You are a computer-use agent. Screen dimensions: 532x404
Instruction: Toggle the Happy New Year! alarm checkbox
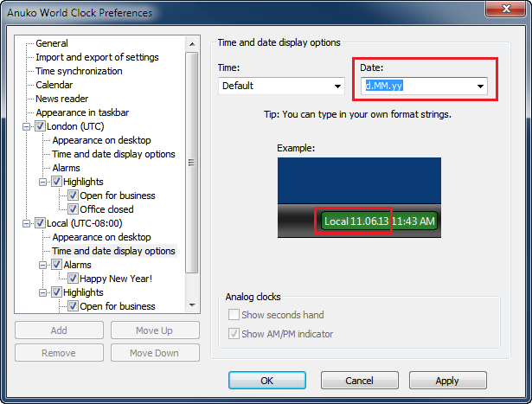[73, 279]
